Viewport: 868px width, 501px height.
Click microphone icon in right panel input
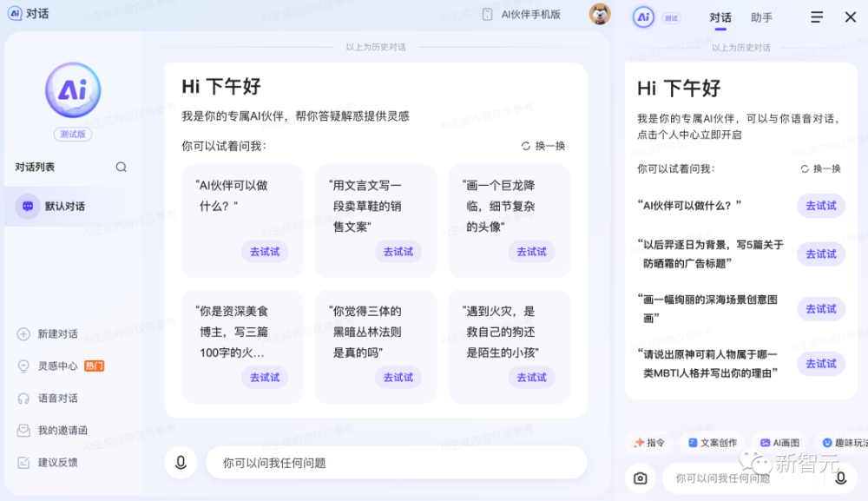tap(840, 478)
